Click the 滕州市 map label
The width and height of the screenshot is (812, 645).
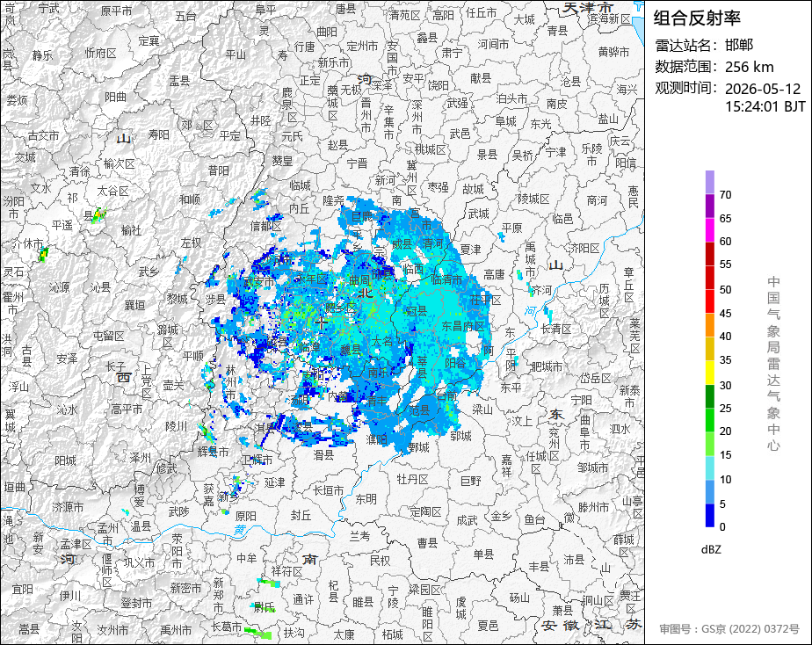(593, 507)
